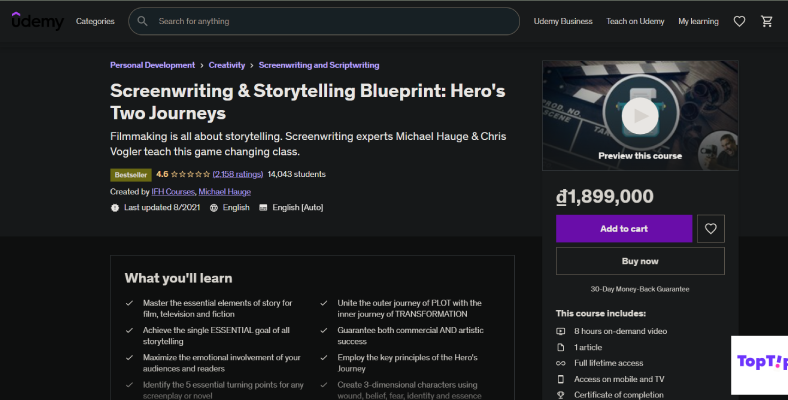
Task: Click checkmark beside Guarantee both commercial
Action: pos(324,330)
